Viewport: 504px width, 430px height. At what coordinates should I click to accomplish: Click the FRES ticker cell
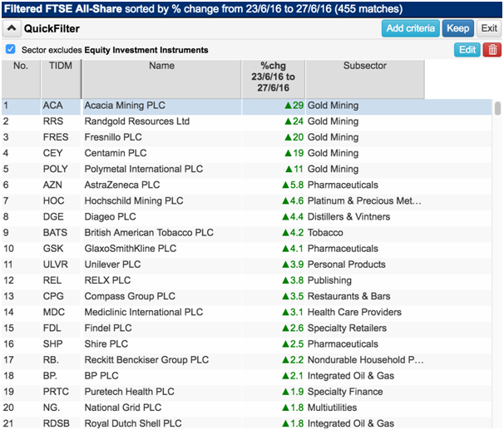56,137
